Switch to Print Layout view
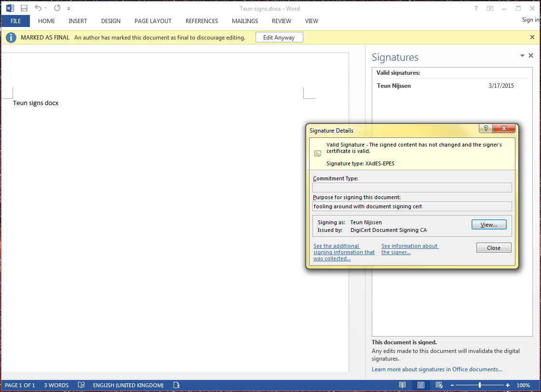This screenshot has width=541, height=392. 420,385
